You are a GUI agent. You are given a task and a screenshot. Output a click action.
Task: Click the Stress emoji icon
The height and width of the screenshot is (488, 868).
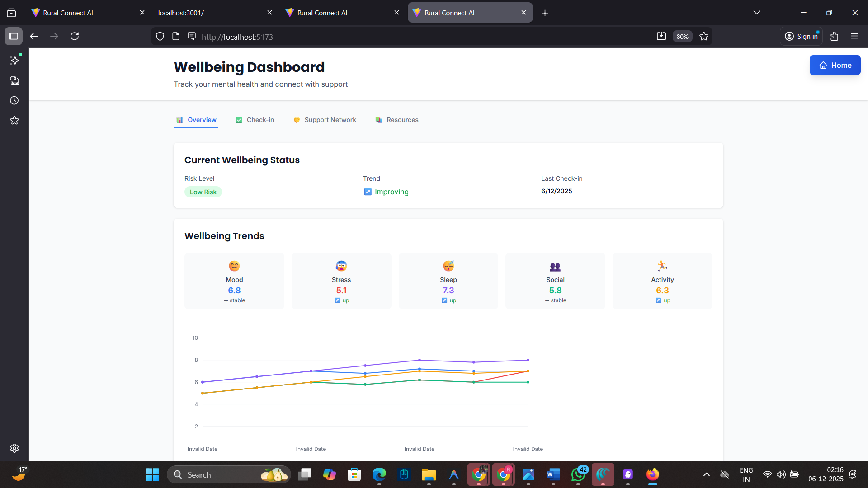click(x=341, y=266)
